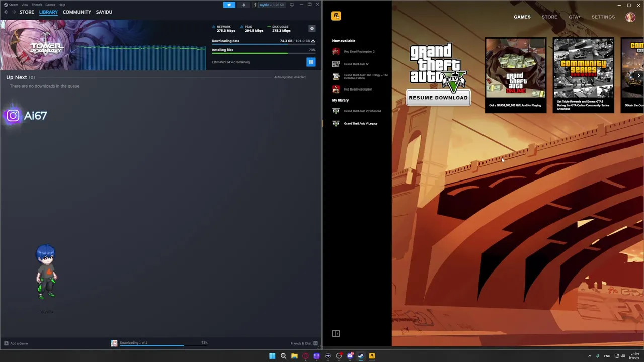644x362 pixels.
Task: Click the ENG language indicator
Action: click(x=607, y=356)
